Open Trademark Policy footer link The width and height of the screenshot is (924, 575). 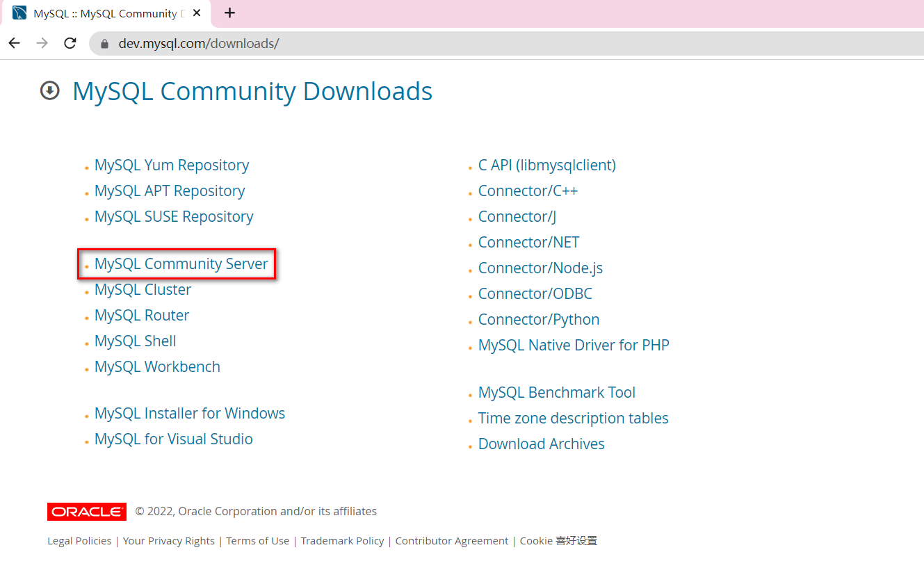[x=342, y=541]
